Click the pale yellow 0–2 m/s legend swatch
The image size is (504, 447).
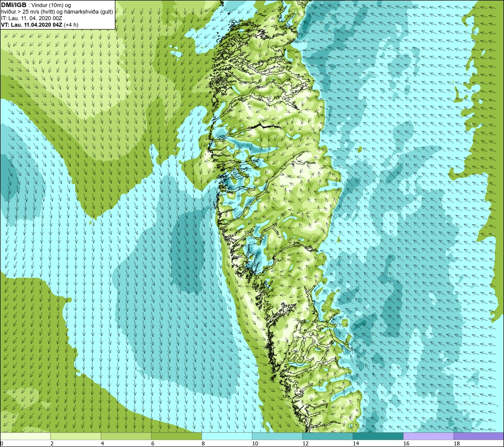click(x=25, y=436)
